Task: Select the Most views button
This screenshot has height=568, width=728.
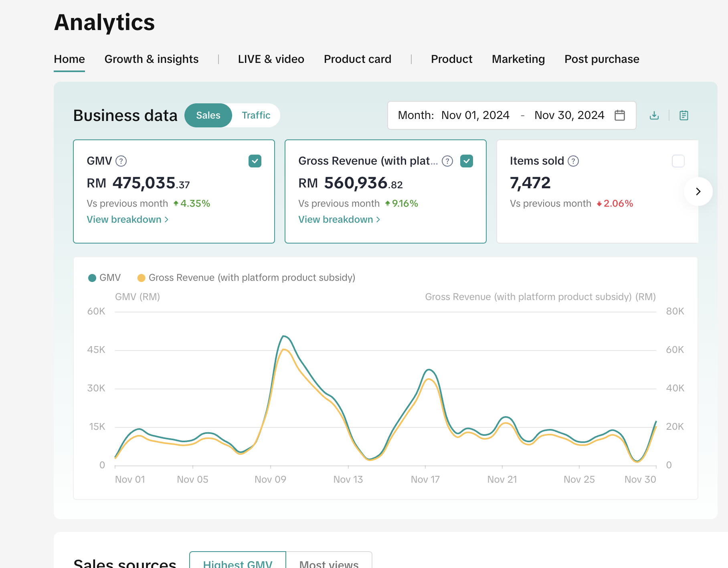Action: click(x=329, y=562)
